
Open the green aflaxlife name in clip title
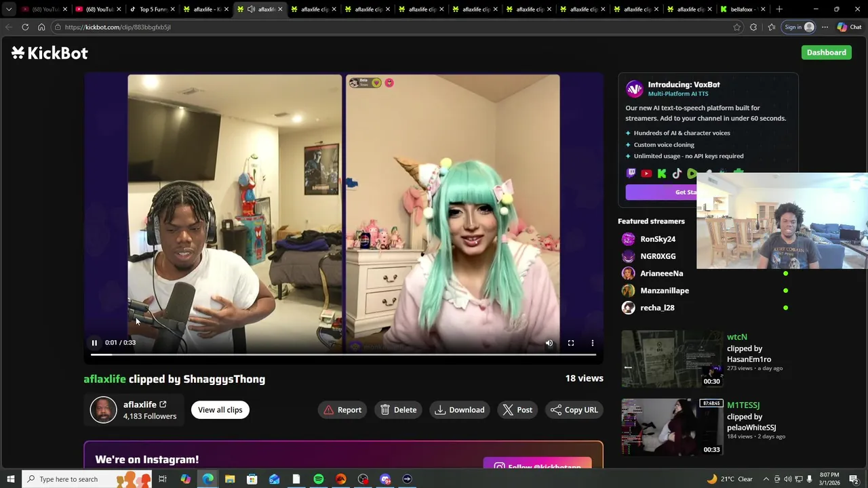(104, 379)
